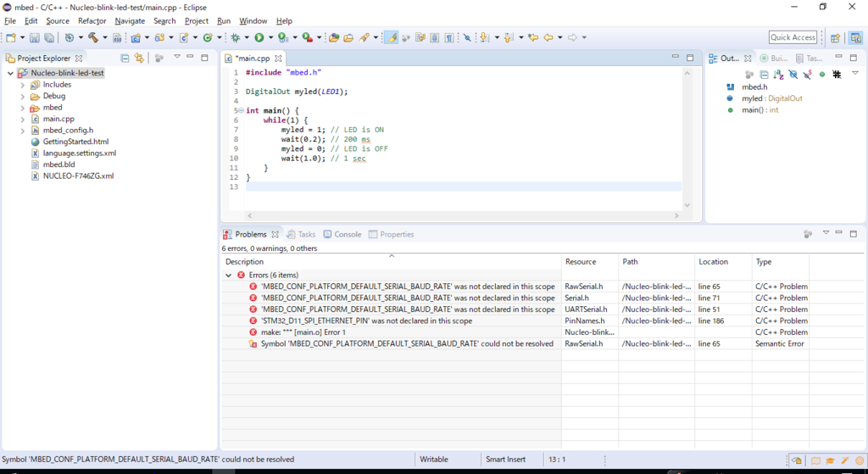This screenshot has height=474, width=868.
Task: Open the Source menu
Action: (58, 21)
